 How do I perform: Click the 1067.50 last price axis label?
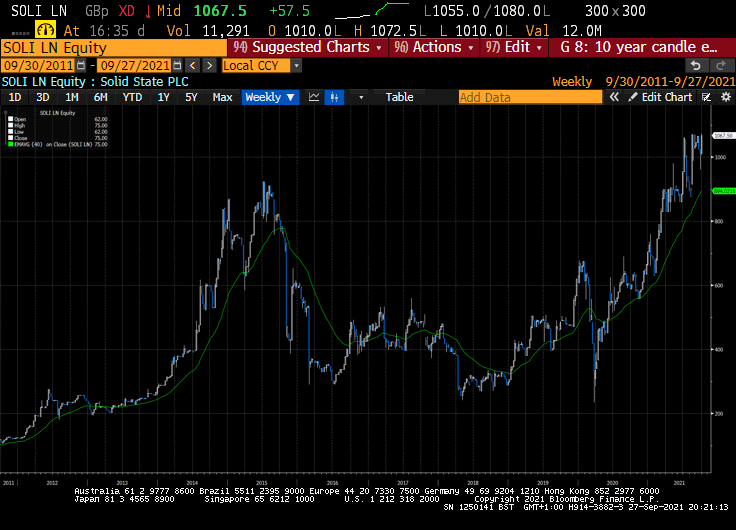(x=724, y=136)
